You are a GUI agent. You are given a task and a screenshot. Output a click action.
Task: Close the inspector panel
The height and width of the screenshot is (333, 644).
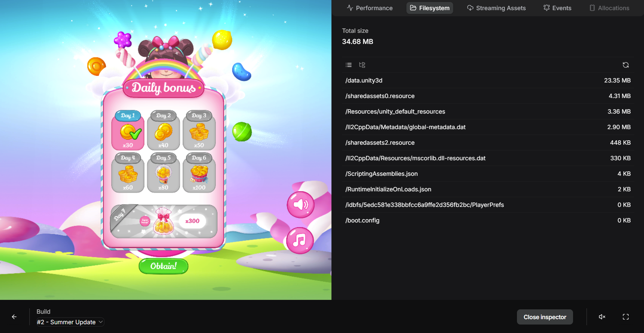point(545,317)
